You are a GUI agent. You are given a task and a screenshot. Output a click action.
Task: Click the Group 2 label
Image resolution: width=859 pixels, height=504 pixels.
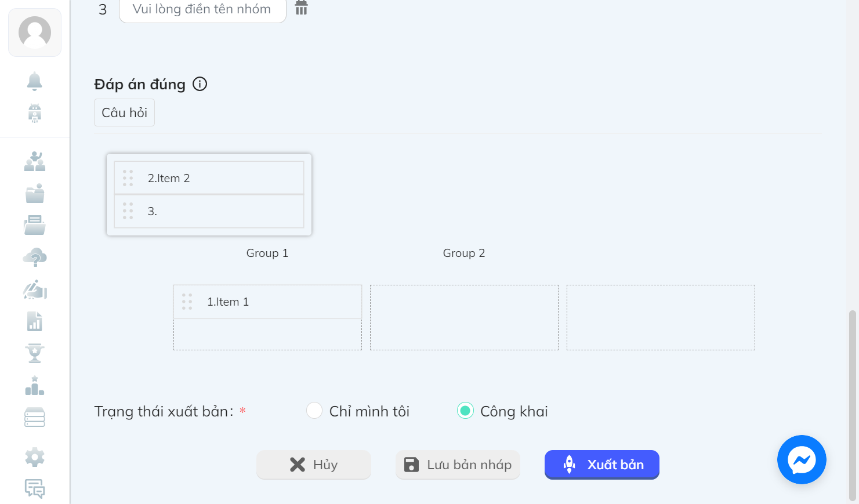464,253
